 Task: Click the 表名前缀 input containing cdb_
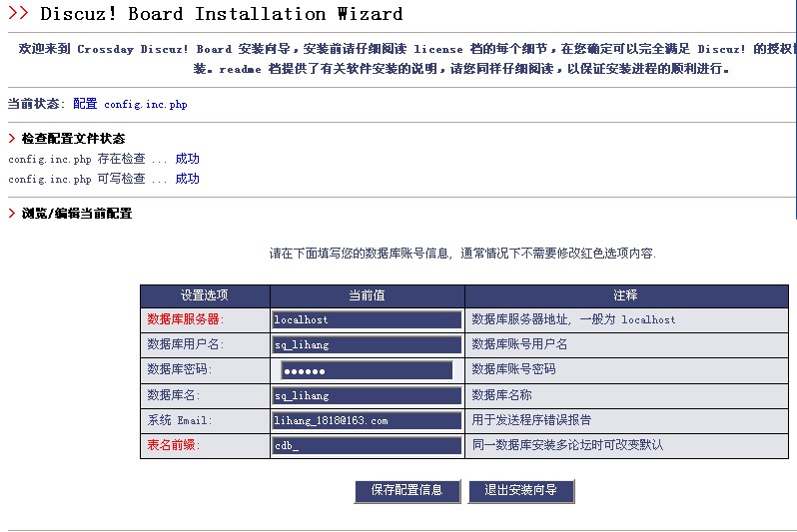coord(367,445)
